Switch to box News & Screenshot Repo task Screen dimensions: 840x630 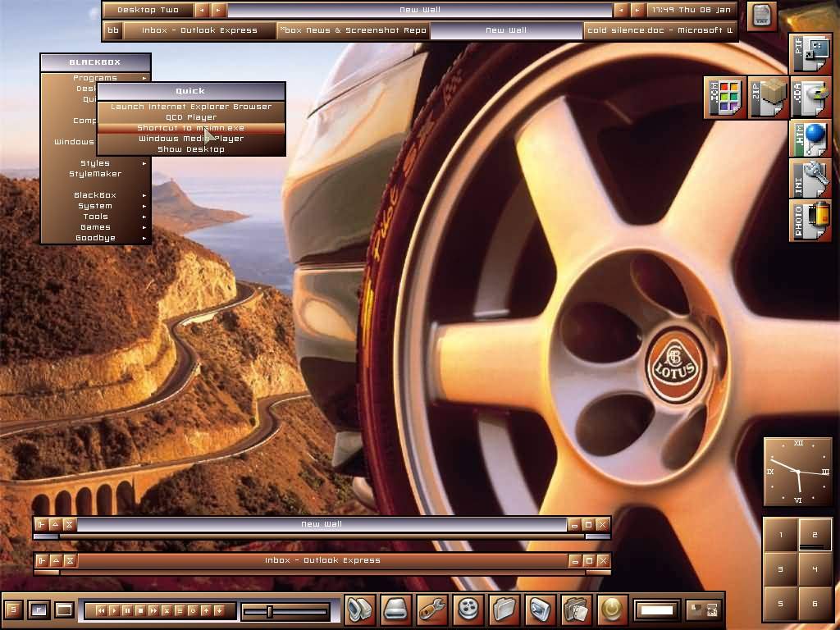[353, 30]
